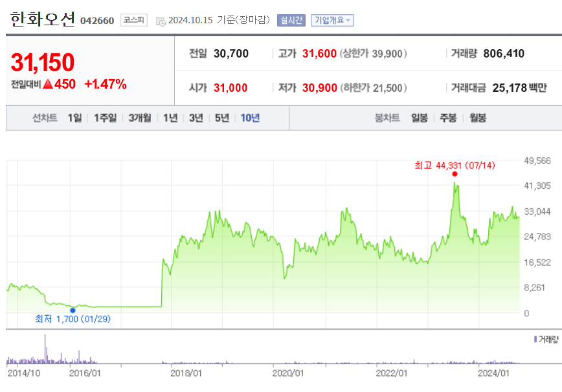Click the 봉차트 label
The height and width of the screenshot is (392, 562).
pyautogui.click(x=387, y=118)
